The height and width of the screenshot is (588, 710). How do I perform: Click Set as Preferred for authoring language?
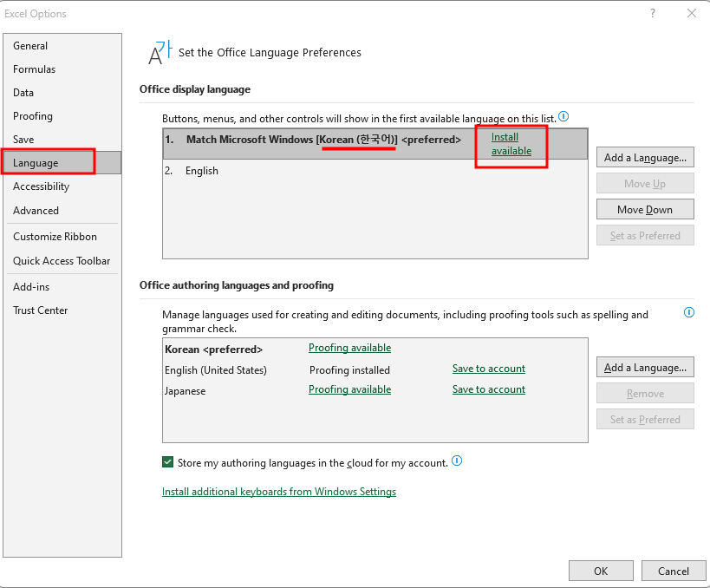(645, 420)
